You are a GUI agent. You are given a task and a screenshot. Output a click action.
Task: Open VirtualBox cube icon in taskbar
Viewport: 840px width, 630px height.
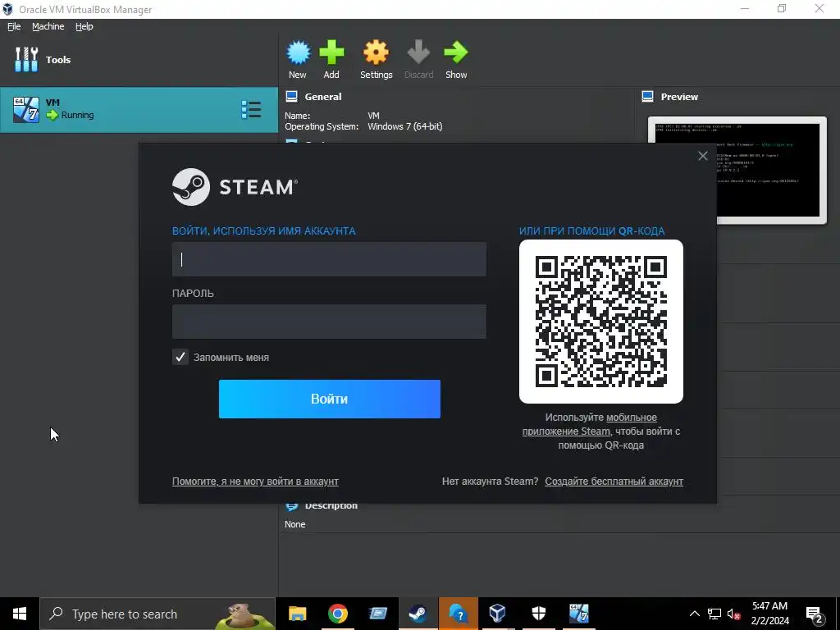pyautogui.click(x=498, y=614)
